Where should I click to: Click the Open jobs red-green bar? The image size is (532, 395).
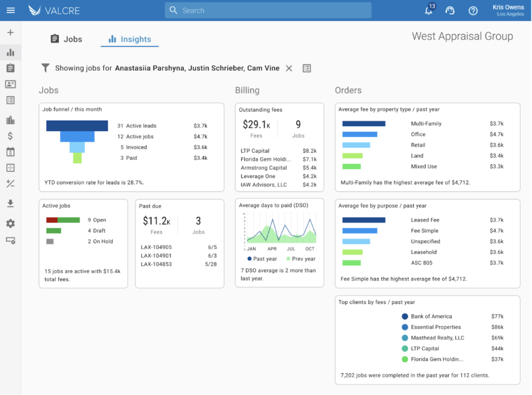coord(63,220)
